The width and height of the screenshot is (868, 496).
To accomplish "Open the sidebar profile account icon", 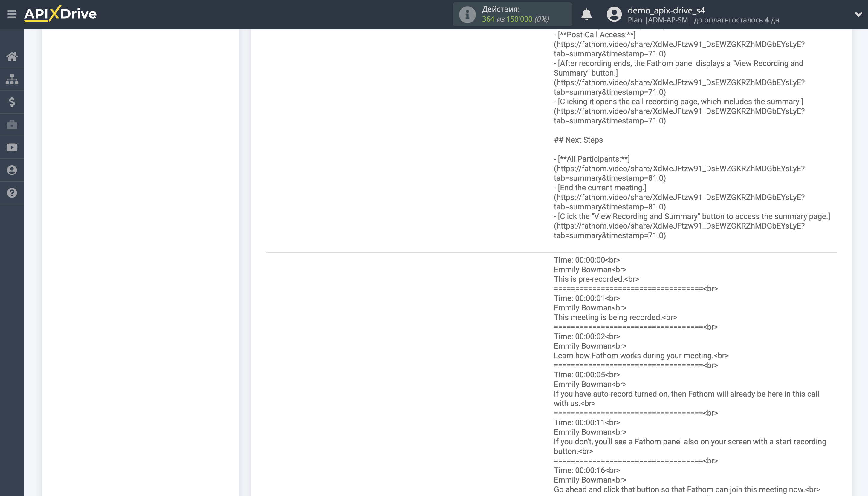I will tap(12, 170).
